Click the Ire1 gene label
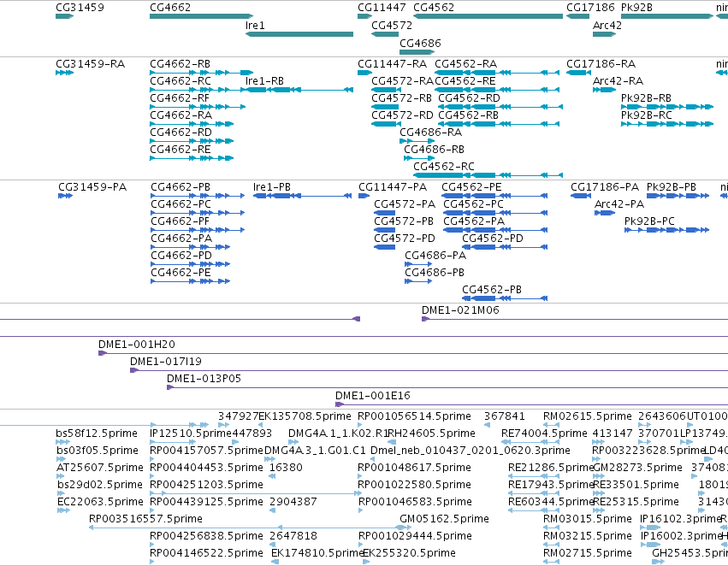Image resolution: width=728 pixels, height=566 pixels. [x=255, y=26]
